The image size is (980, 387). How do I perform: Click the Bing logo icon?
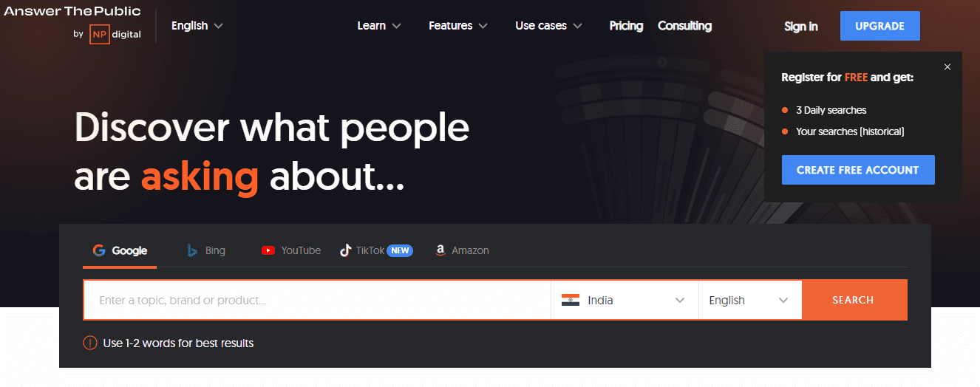tap(192, 250)
